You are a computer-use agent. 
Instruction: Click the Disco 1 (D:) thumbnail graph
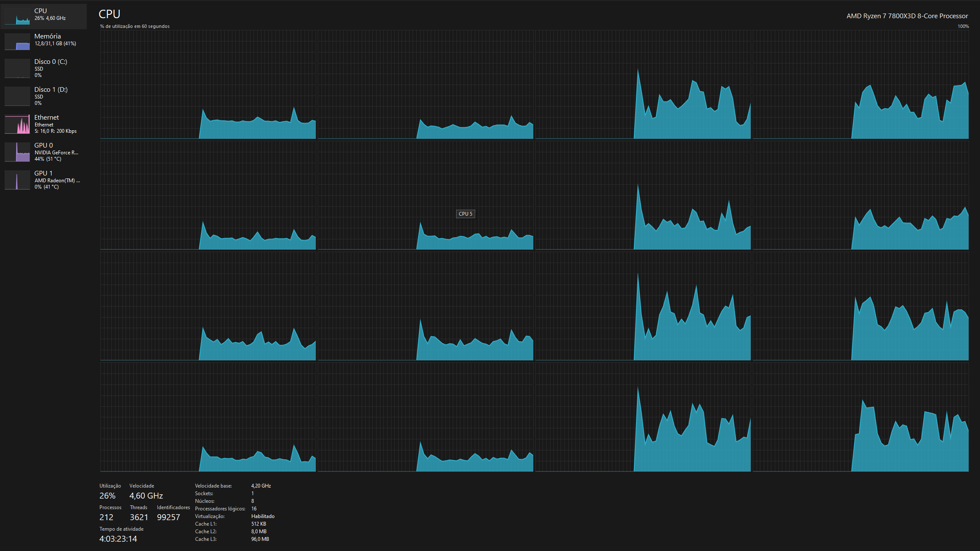(x=17, y=96)
